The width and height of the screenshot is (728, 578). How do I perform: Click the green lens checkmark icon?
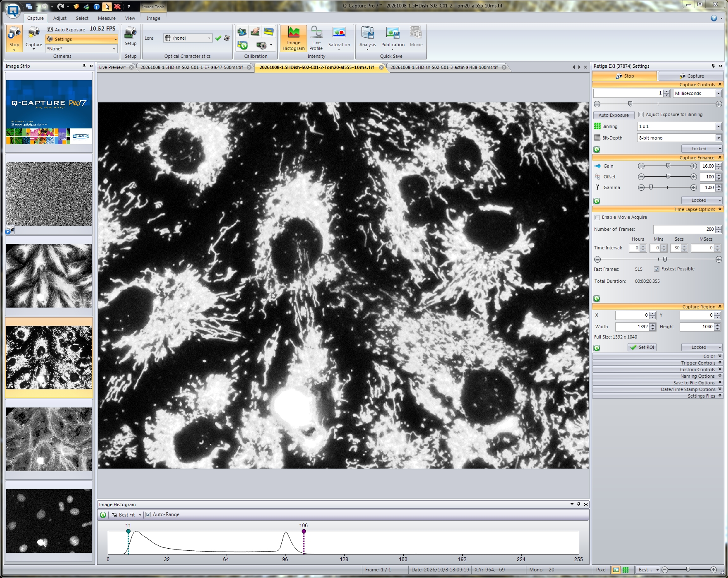coord(218,38)
